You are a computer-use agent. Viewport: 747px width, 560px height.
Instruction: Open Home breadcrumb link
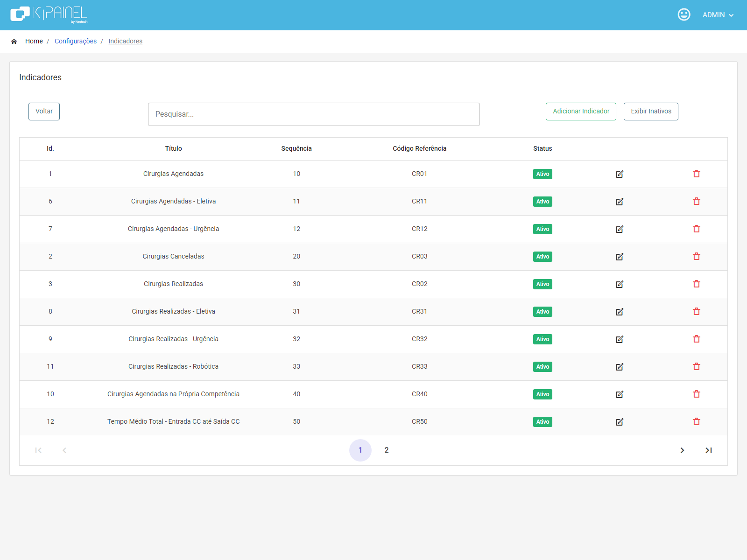(34, 41)
